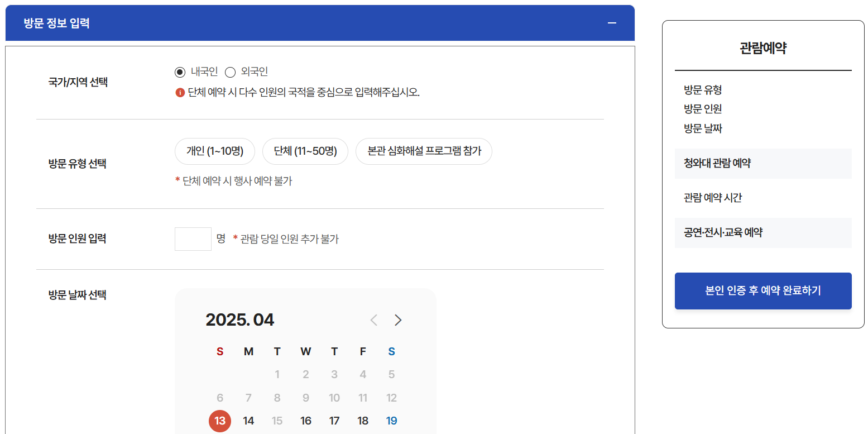Choose the 개인 (1~10명) visit type

(x=215, y=151)
